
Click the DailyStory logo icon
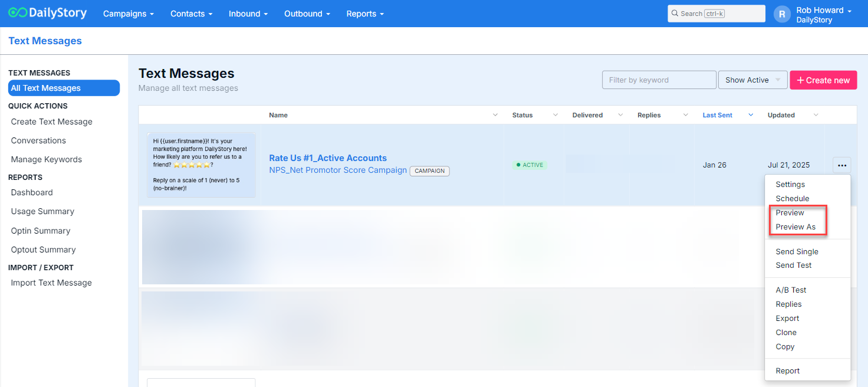click(x=18, y=13)
